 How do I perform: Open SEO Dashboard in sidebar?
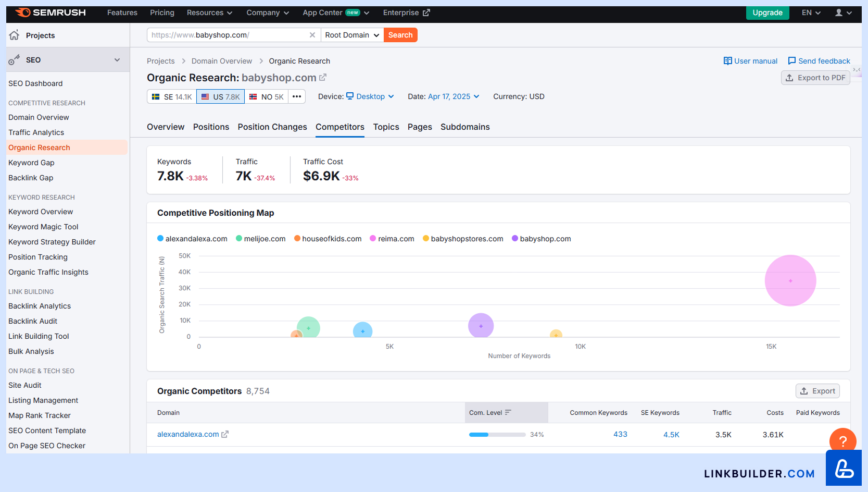[35, 83]
